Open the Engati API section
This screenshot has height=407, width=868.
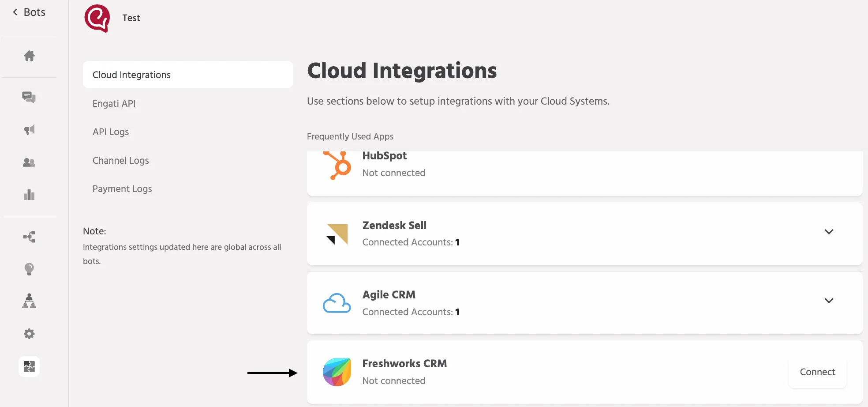(114, 103)
